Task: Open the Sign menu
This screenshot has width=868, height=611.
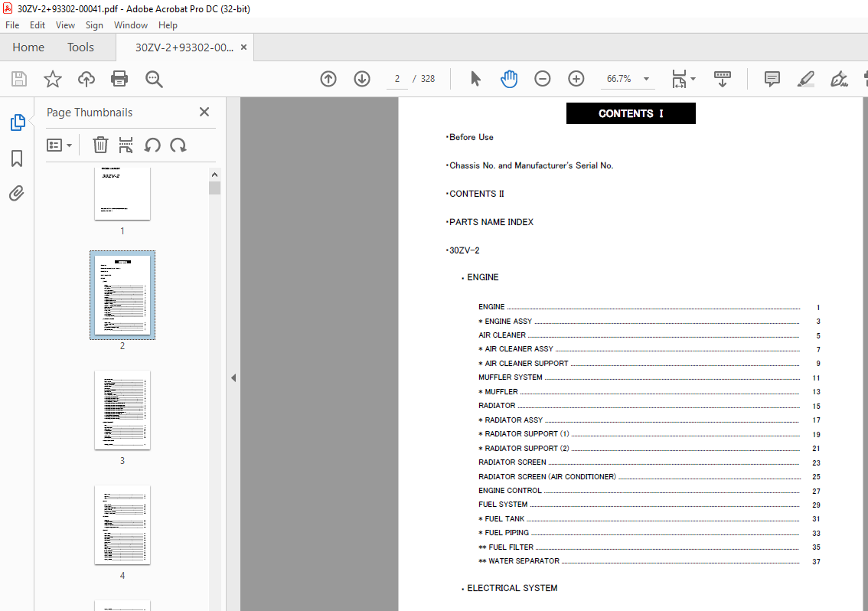Action: 94,25
